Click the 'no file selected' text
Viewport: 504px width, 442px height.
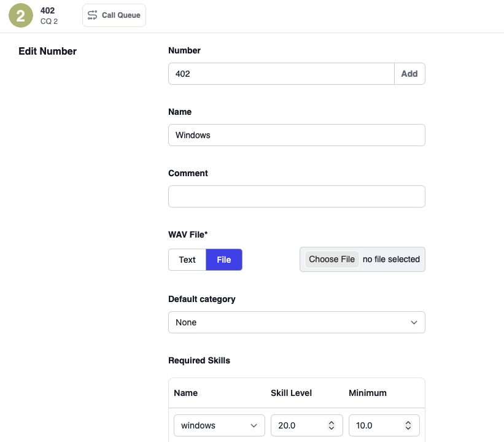pos(391,259)
